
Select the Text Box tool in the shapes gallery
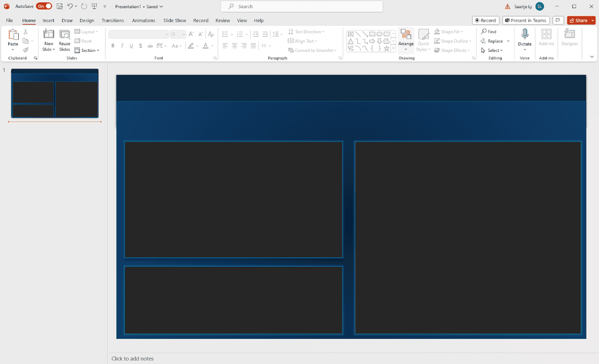pos(351,34)
